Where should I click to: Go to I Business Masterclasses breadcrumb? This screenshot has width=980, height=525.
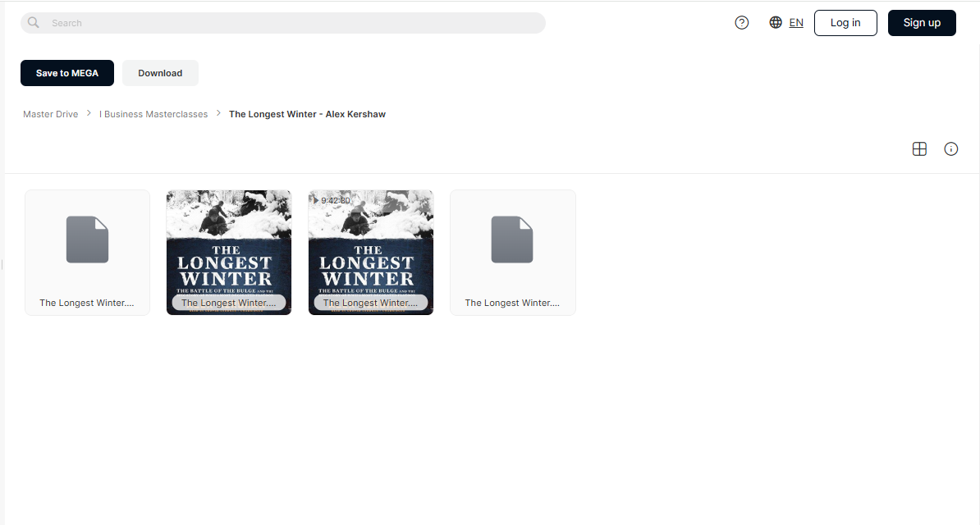click(x=153, y=114)
